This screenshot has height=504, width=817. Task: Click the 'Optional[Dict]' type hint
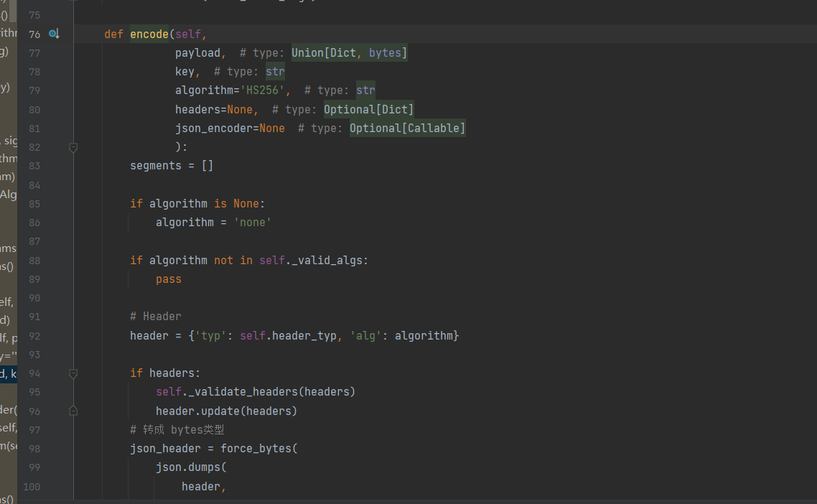coord(368,109)
